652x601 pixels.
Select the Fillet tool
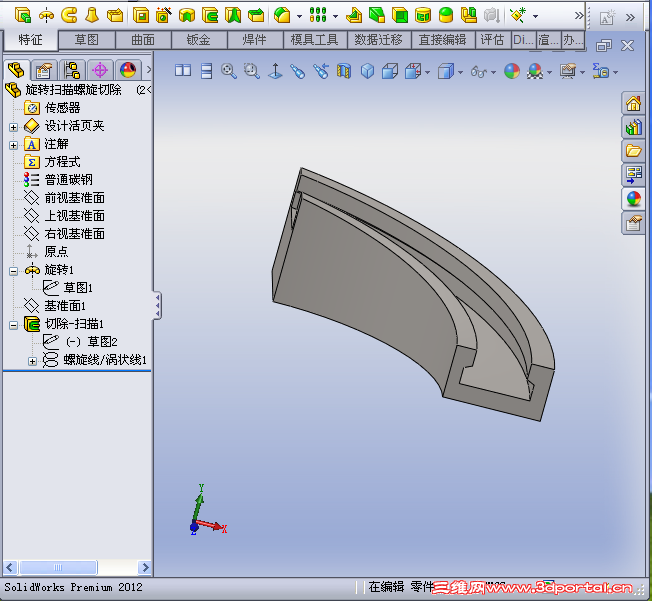click(x=282, y=15)
